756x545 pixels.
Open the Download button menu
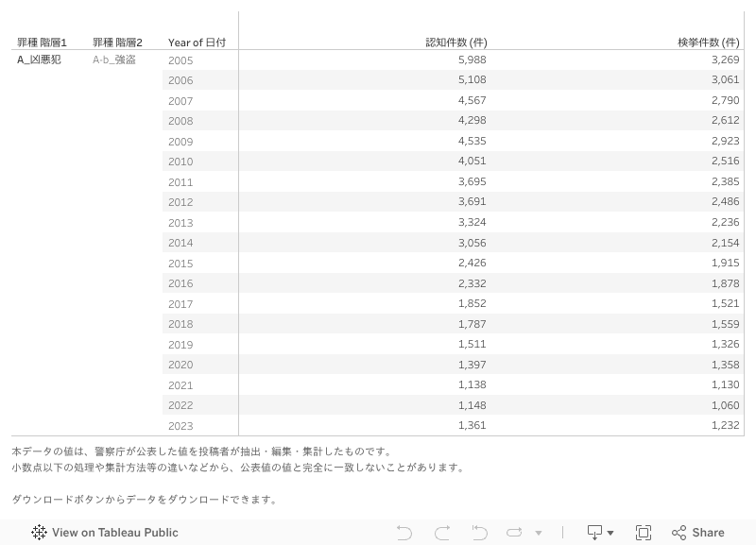pyautogui.click(x=600, y=533)
